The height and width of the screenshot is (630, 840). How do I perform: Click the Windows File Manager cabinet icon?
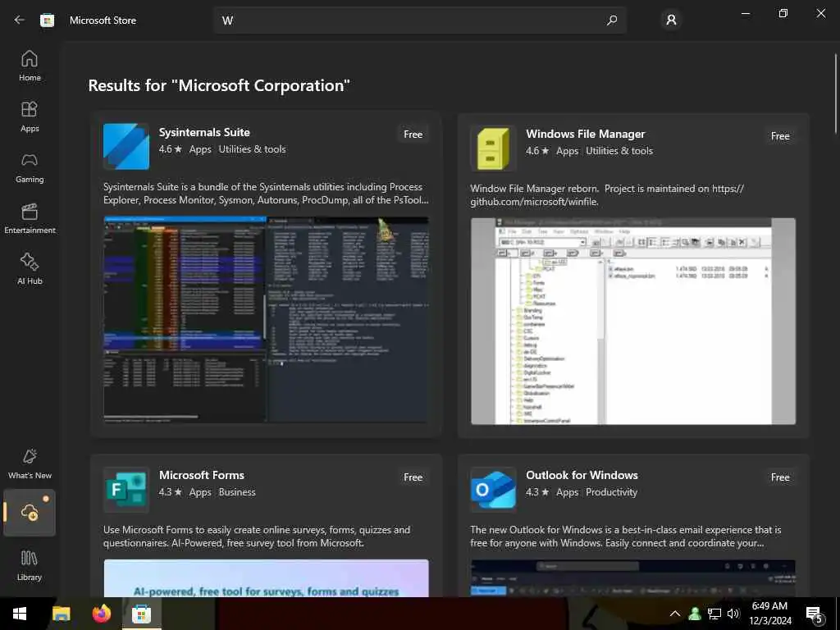click(x=493, y=148)
